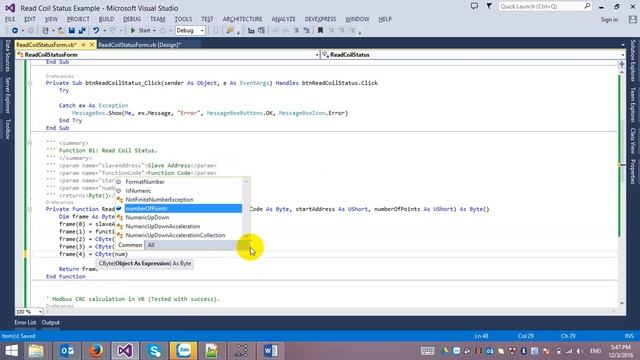Open File Explorer from taskbar

[x=36, y=351]
